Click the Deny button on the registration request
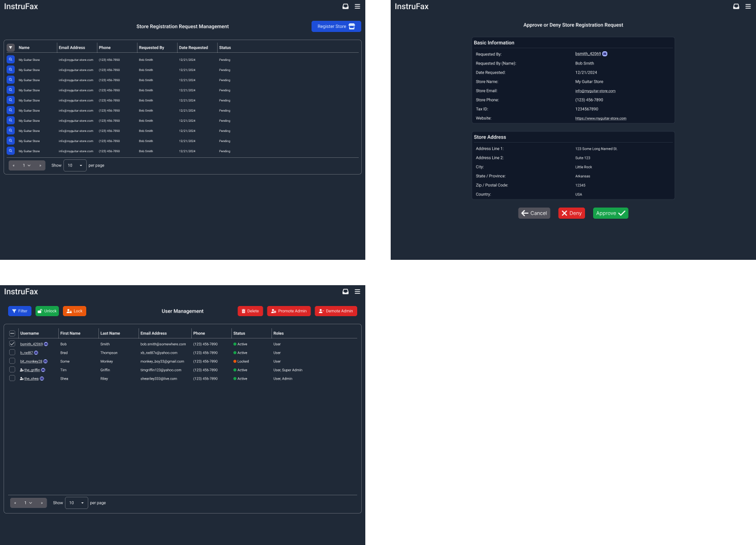Screen dimensions: 756x545 tap(571, 213)
